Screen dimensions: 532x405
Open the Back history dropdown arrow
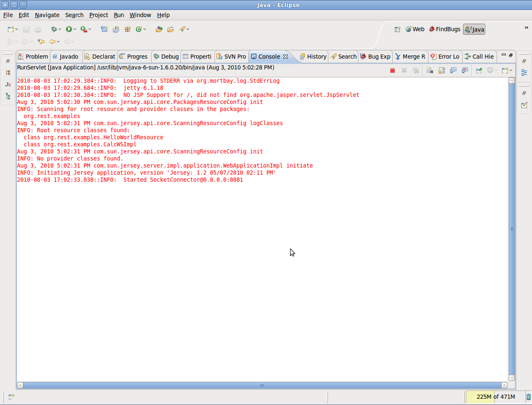pyautogui.click(x=58, y=42)
